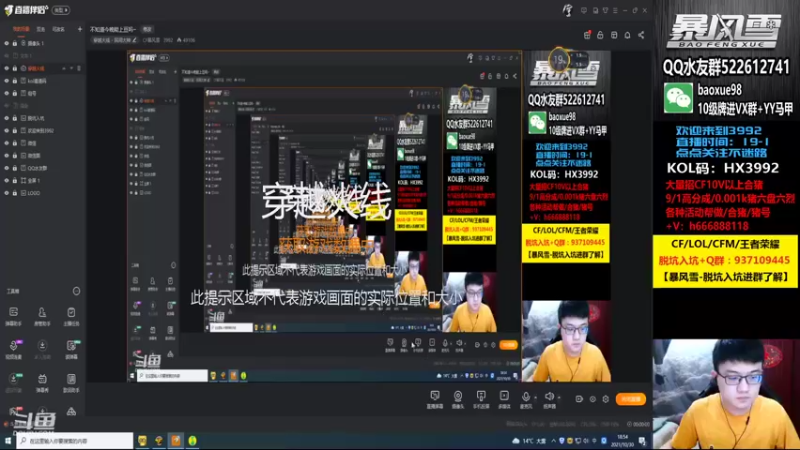Hide the 摄像头1 layer with its eye icon
The height and width of the screenshot is (450, 800).
coord(7,43)
